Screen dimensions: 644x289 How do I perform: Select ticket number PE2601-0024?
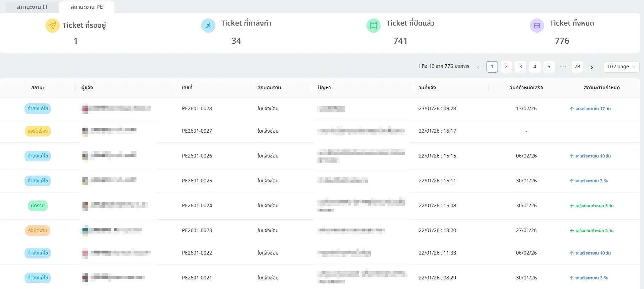pos(197,205)
